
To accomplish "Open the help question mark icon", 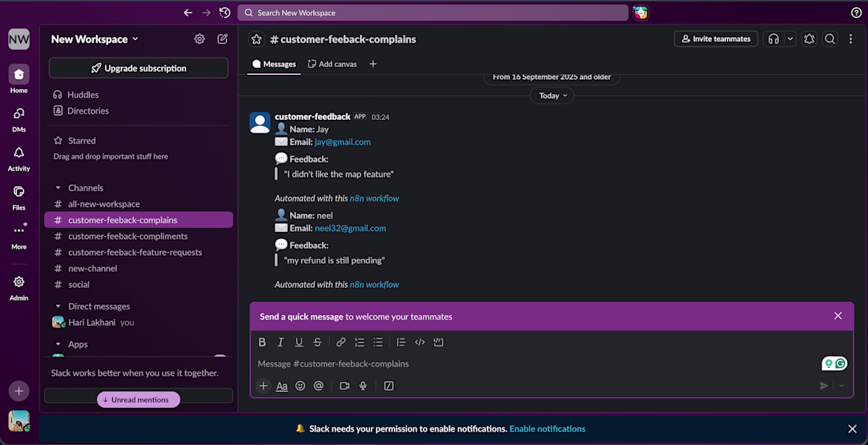I will click(856, 13).
